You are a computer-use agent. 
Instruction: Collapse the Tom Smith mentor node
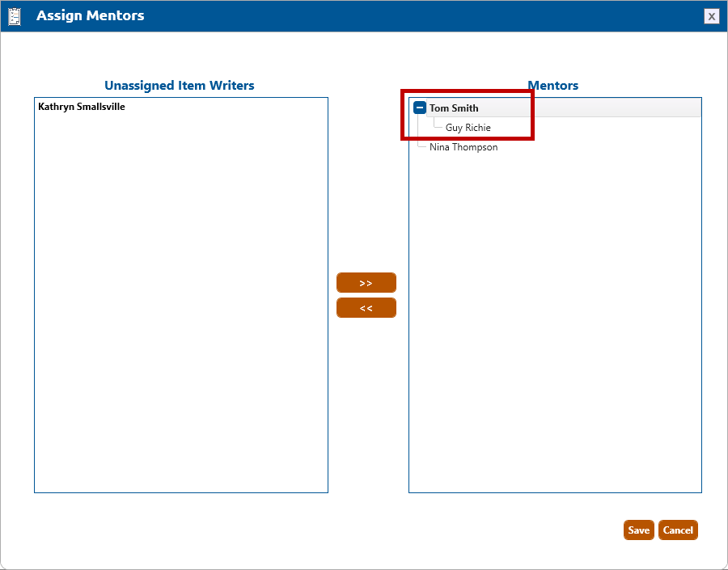pyautogui.click(x=420, y=108)
